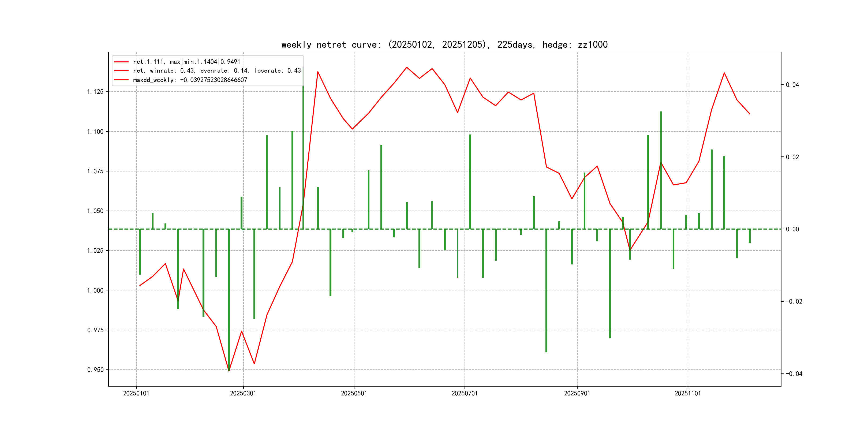Click x-axis tick label 20250701

pyautogui.click(x=464, y=393)
